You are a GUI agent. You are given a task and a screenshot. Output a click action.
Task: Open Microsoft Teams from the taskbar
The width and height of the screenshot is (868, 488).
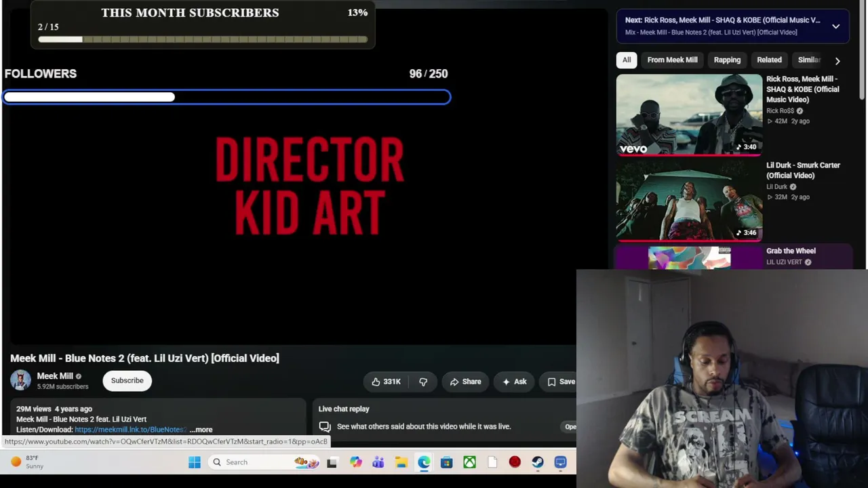click(x=378, y=462)
